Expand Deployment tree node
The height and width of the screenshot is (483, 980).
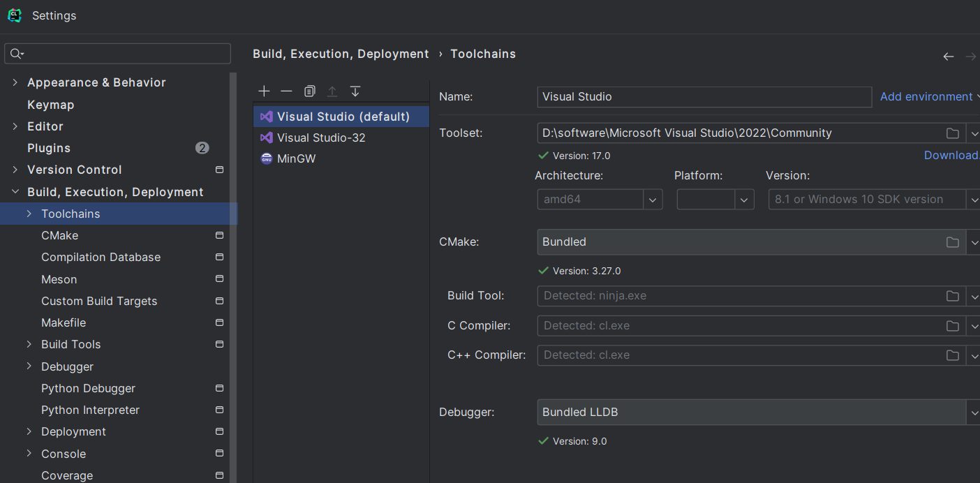pyautogui.click(x=29, y=431)
